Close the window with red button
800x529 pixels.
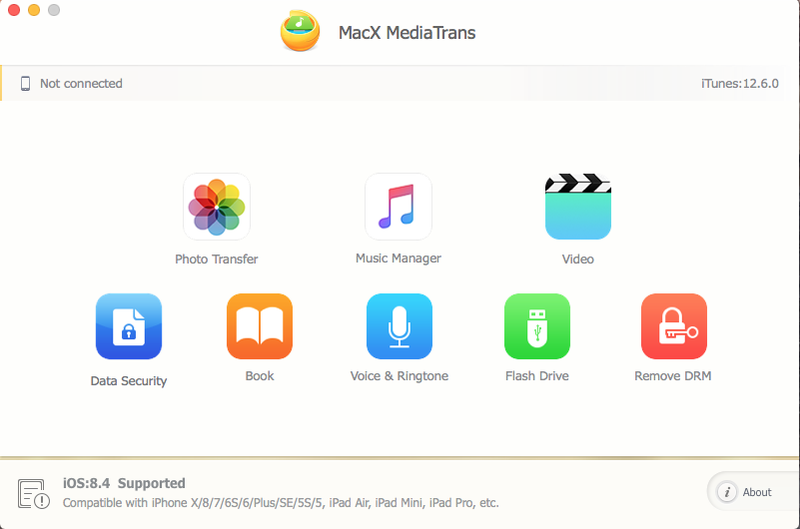pyautogui.click(x=14, y=10)
